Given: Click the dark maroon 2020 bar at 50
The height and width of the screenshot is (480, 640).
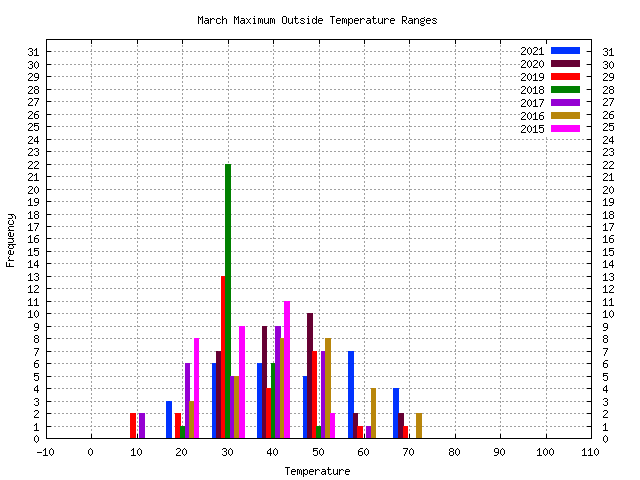Looking at the screenshot, I should pos(310,376).
